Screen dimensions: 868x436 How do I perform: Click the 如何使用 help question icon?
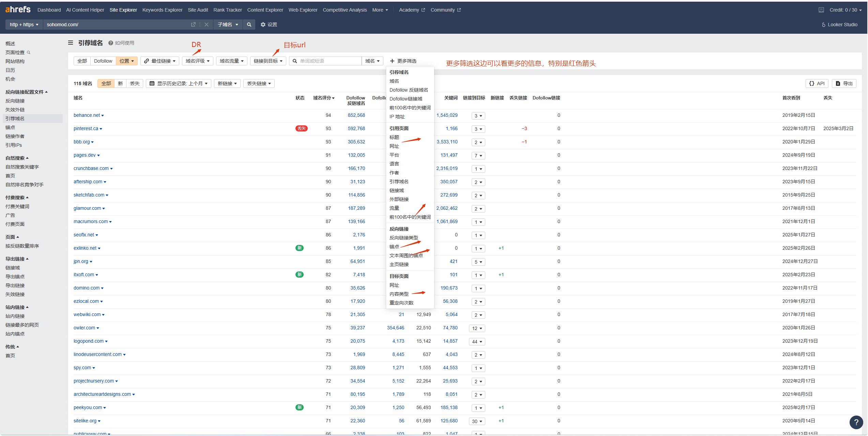click(x=111, y=43)
